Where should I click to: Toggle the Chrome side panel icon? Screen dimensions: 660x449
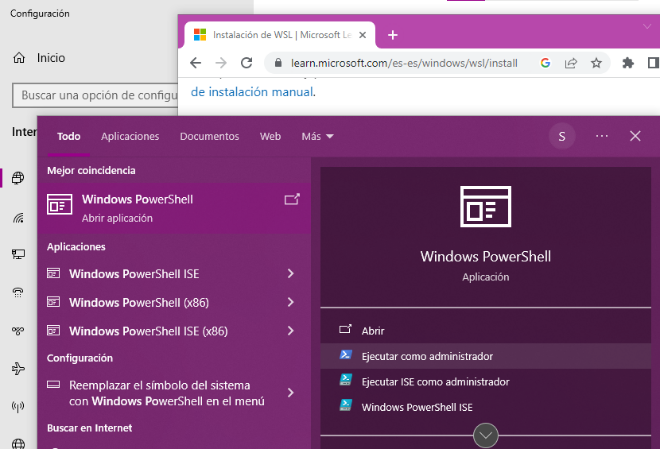click(x=653, y=63)
